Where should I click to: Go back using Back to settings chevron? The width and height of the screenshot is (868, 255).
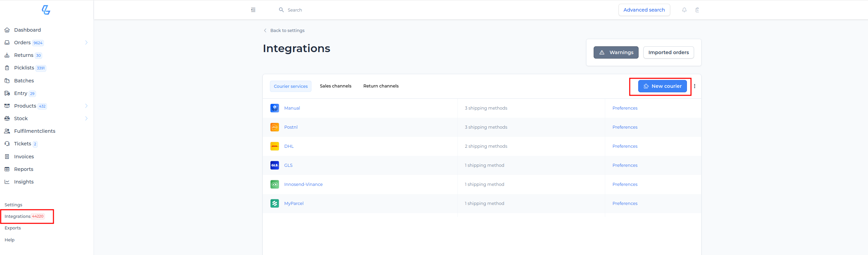265,30
